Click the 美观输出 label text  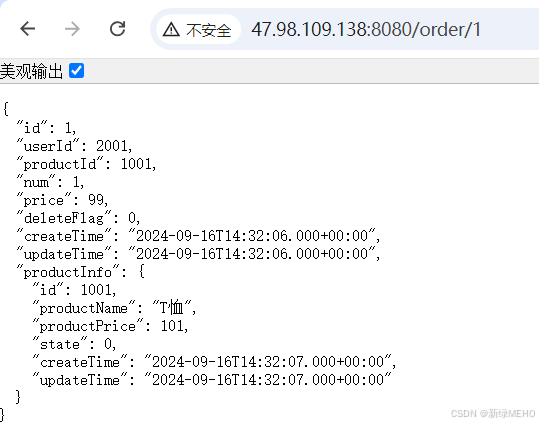point(31,71)
